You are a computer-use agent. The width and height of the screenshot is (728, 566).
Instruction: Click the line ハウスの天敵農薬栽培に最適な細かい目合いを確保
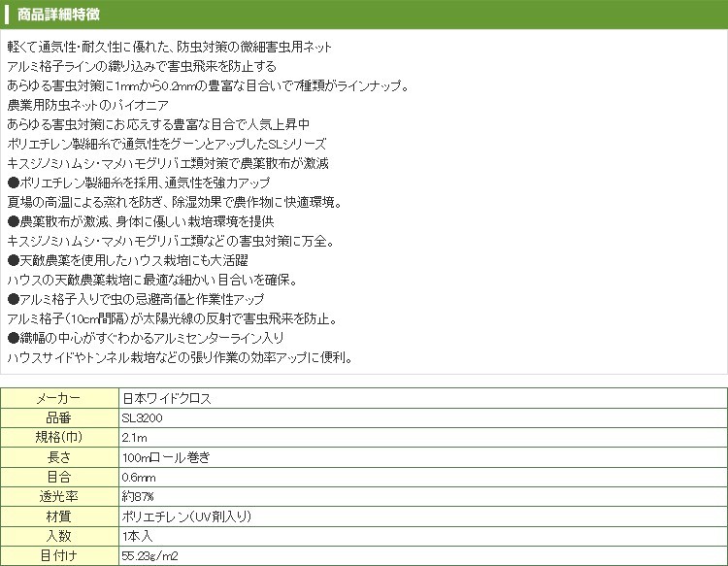152,280
